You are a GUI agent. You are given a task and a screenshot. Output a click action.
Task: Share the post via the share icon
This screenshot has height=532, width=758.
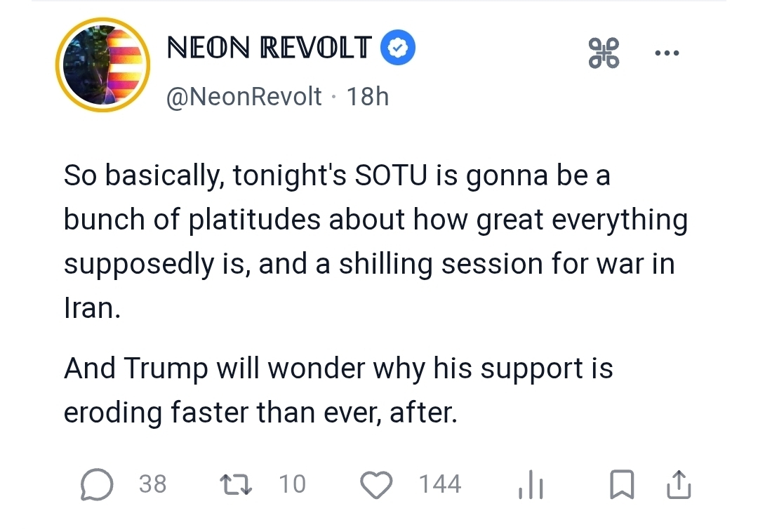pos(679,484)
